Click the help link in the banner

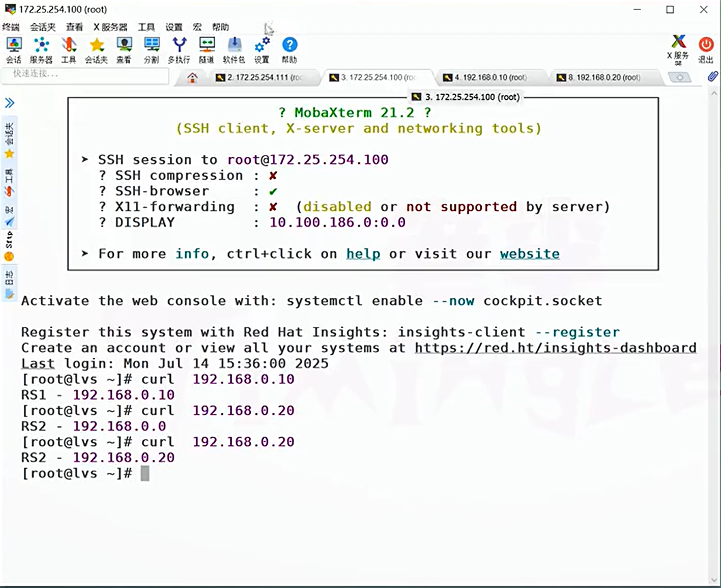click(x=363, y=254)
